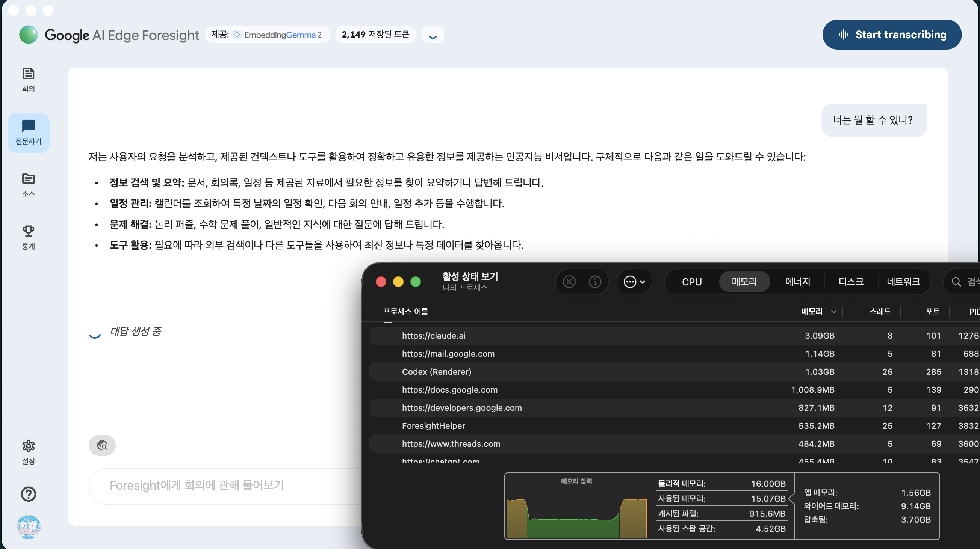
Task: Click the 너는 뭘 할 수 있니? message bubble
Action: [x=874, y=120]
